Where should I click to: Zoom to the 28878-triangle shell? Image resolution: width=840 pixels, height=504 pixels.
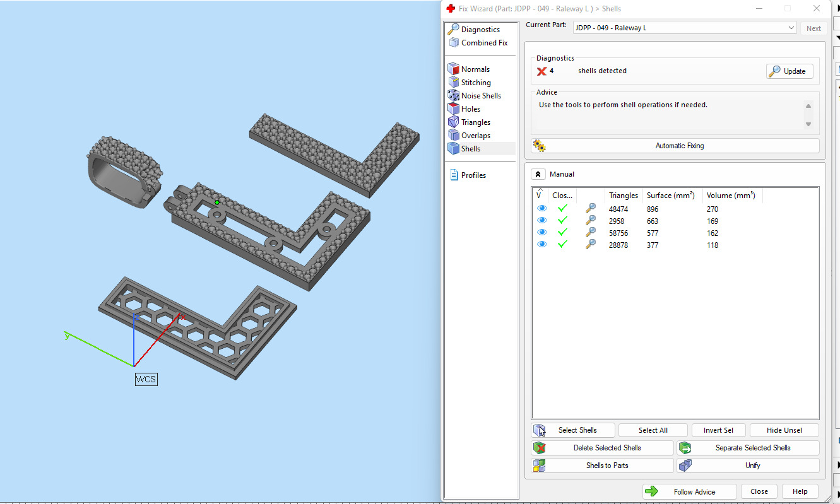(x=590, y=245)
